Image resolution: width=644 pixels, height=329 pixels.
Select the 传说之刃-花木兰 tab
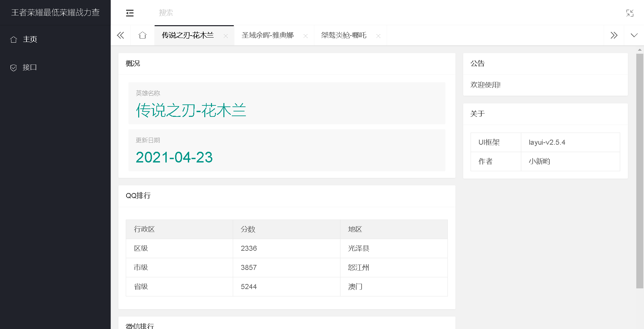point(188,35)
